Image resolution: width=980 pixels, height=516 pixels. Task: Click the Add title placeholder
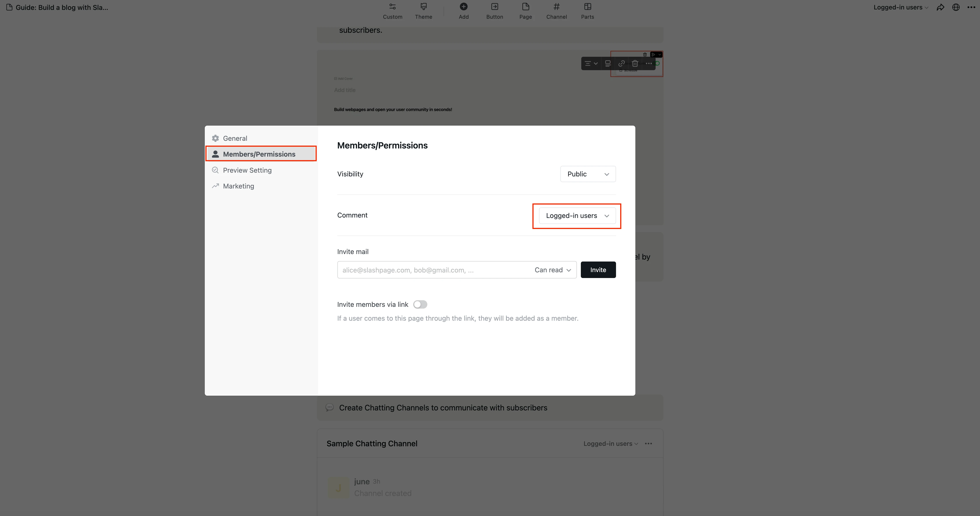[x=345, y=90]
